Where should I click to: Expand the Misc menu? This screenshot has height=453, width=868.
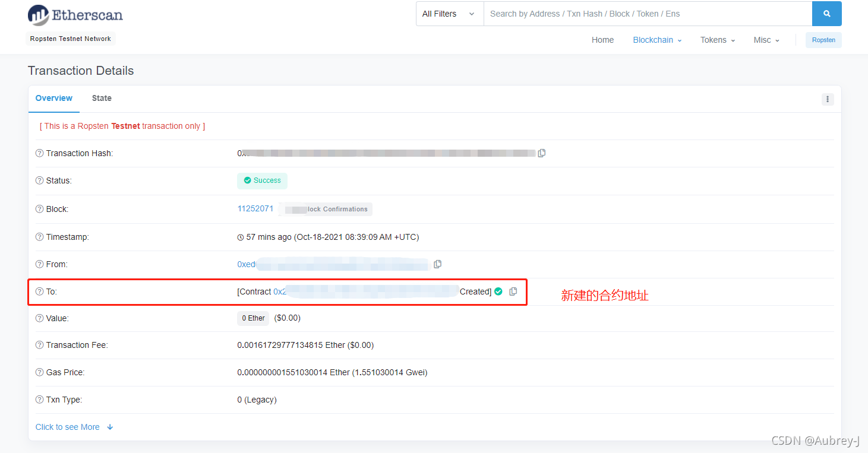[766, 40]
